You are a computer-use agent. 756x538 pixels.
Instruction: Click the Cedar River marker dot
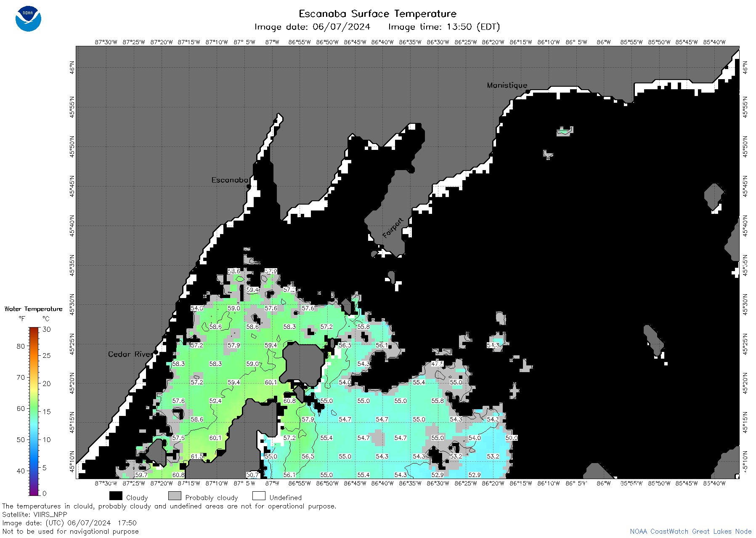tap(156, 352)
